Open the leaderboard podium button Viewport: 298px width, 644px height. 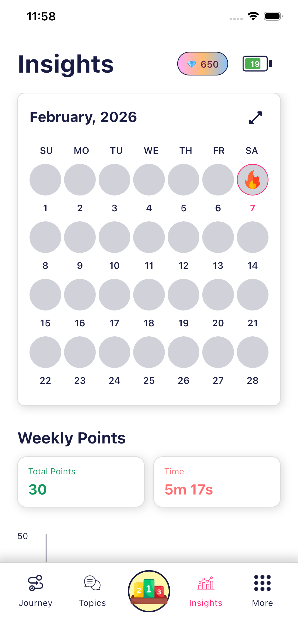[x=149, y=591]
